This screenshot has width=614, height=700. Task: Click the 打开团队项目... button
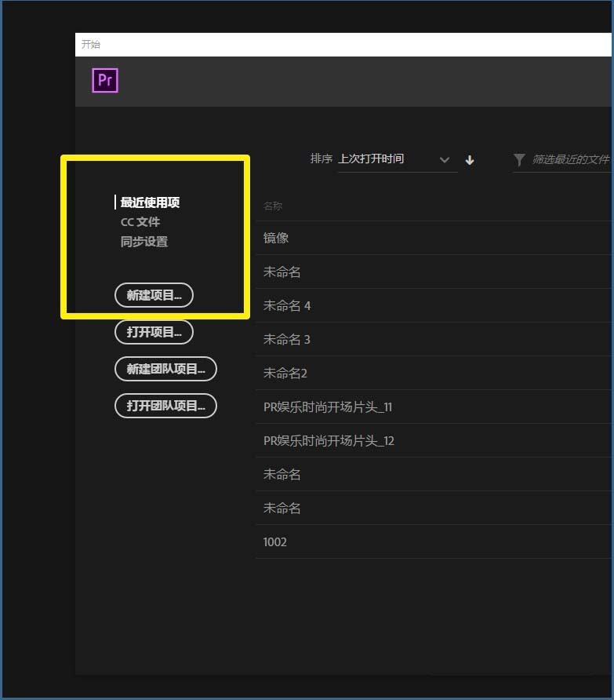165,406
